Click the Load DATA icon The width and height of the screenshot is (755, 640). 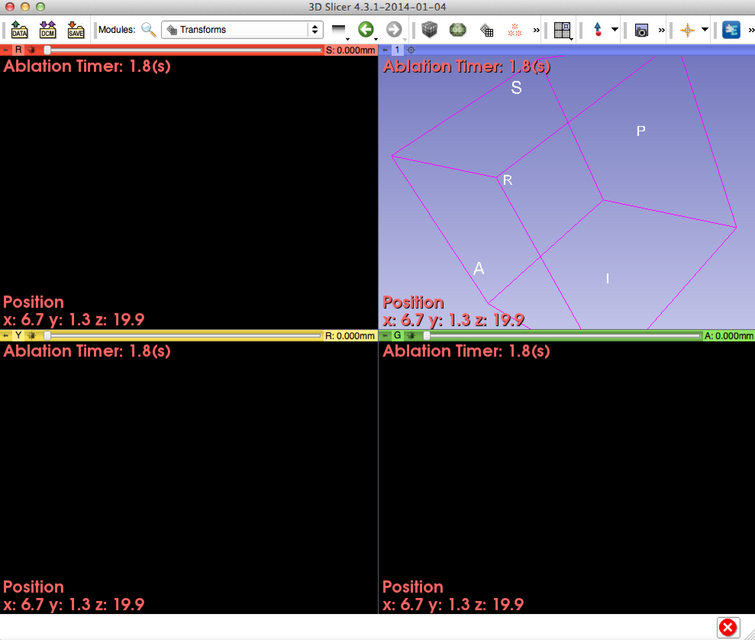point(19,30)
